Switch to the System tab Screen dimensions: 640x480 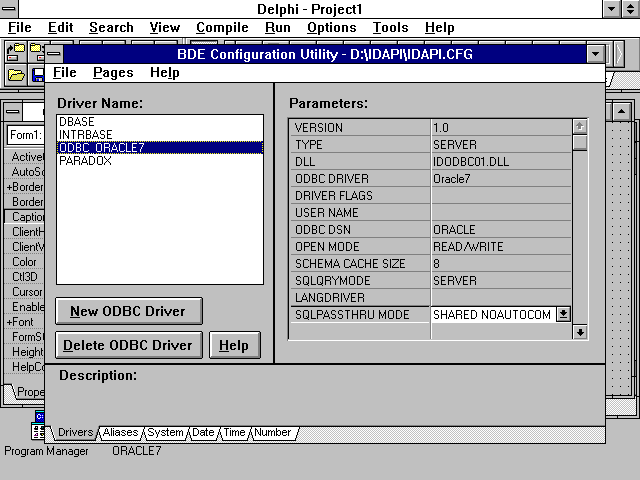tap(166, 433)
